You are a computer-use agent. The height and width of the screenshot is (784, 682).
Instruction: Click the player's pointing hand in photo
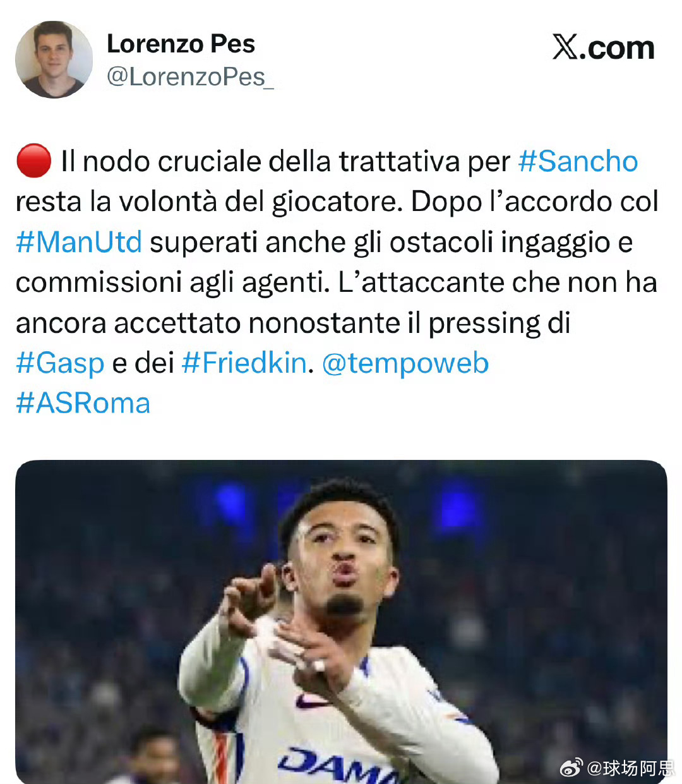coord(253,594)
